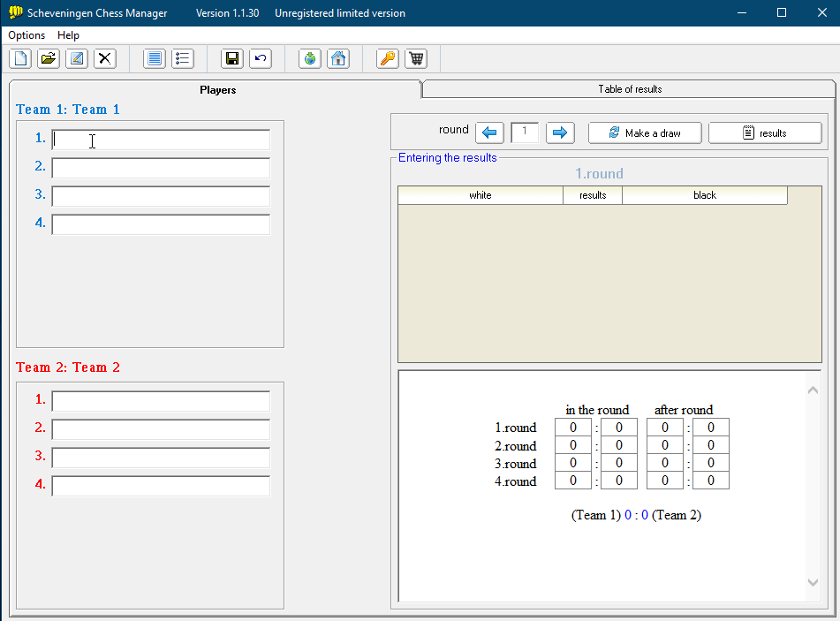Screen dimensions: 840x621
Task: Open the Help menu
Action: click(x=69, y=35)
